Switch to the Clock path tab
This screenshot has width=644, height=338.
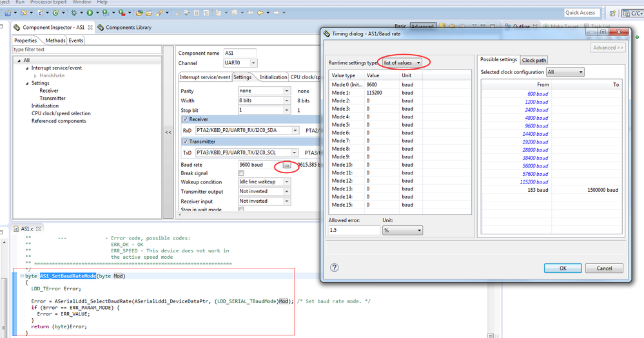pyautogui.click(x=534, y=60)
